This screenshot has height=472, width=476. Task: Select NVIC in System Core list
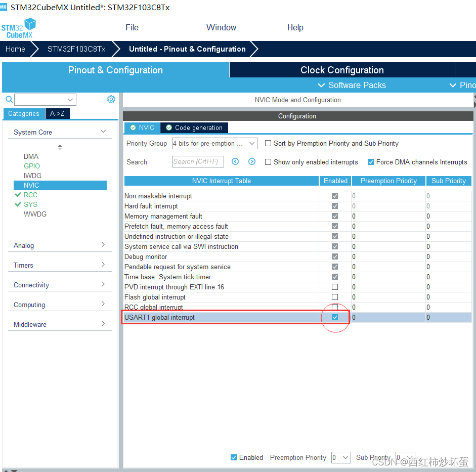[x=60, y=185]
